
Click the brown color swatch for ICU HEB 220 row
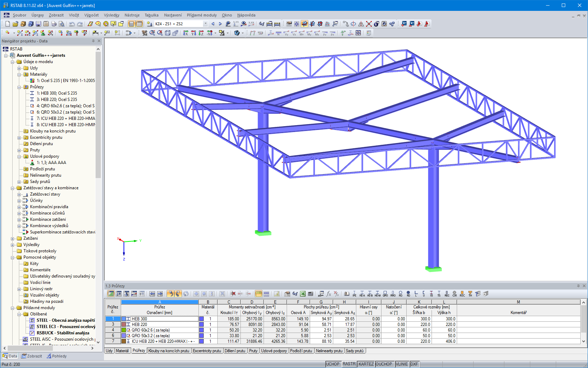point(124,341)
